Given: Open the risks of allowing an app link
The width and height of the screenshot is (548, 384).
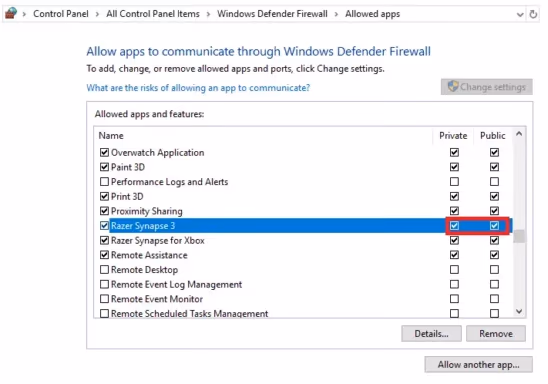Looking at the screenshot, I should (x=198, y=88).
